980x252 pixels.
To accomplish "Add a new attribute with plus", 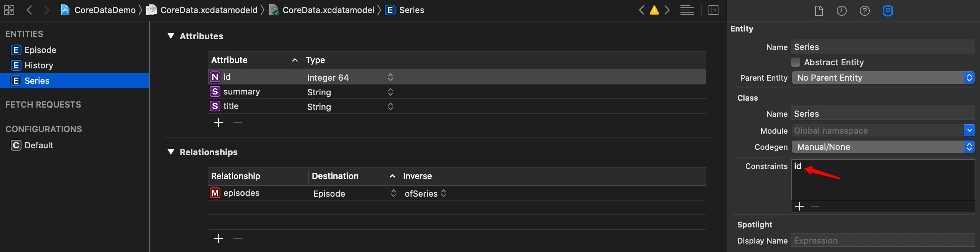I will pyautogui.click(x=219, y=123).
